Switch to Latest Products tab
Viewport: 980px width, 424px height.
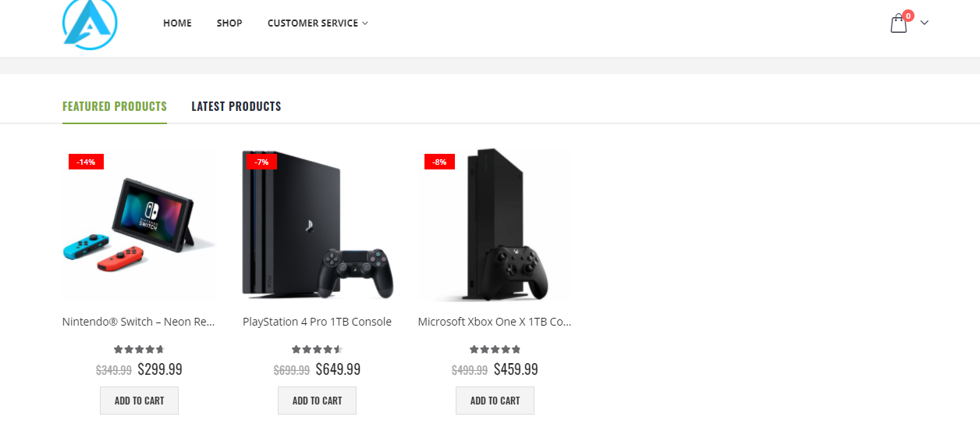[236, 106]
